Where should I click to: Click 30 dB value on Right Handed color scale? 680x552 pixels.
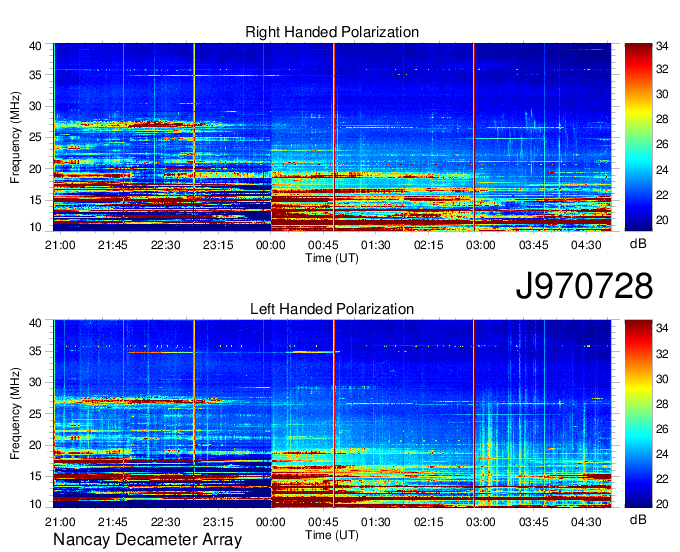pyautogui.click(x=662, y=94)
